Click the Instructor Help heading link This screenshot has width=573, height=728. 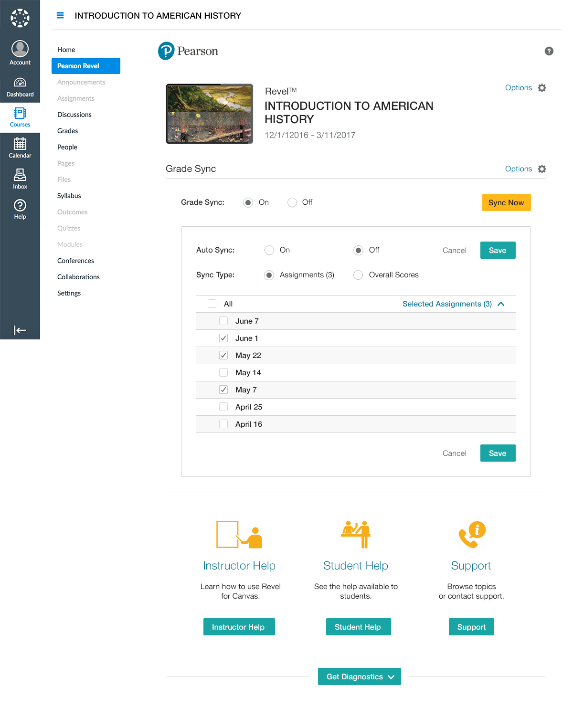point(239,566)
